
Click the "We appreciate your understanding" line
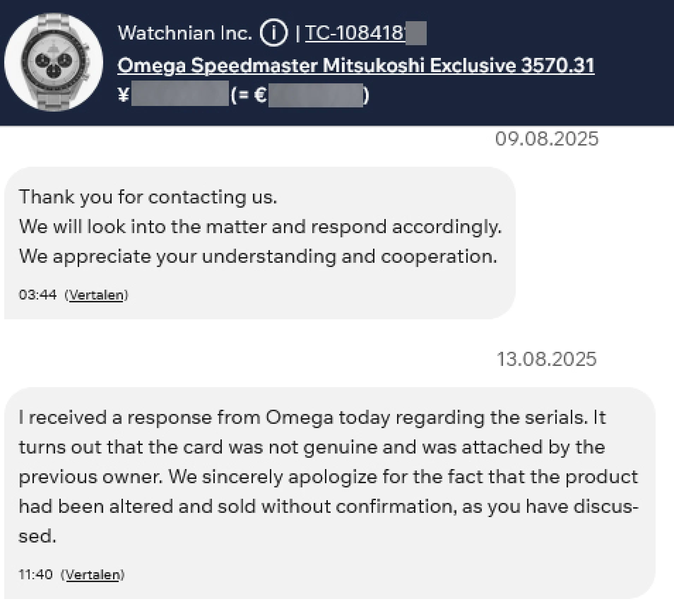tap(258, 256)
